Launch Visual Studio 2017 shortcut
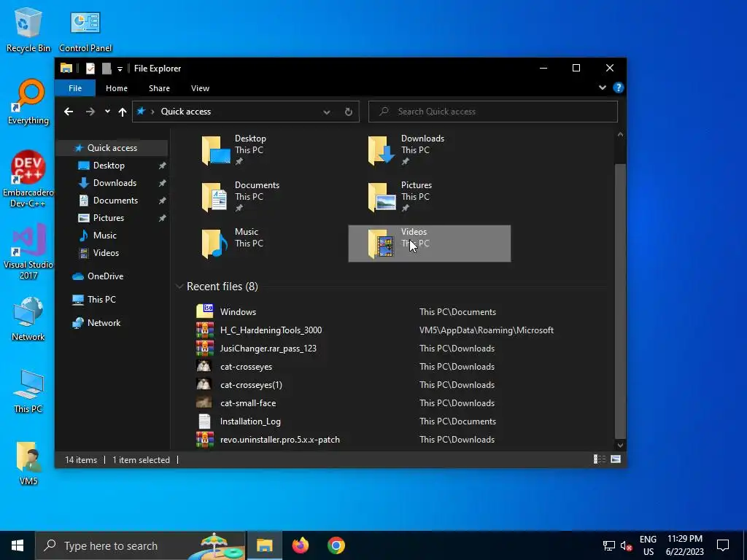747x560 pixels. click(28, 251)
